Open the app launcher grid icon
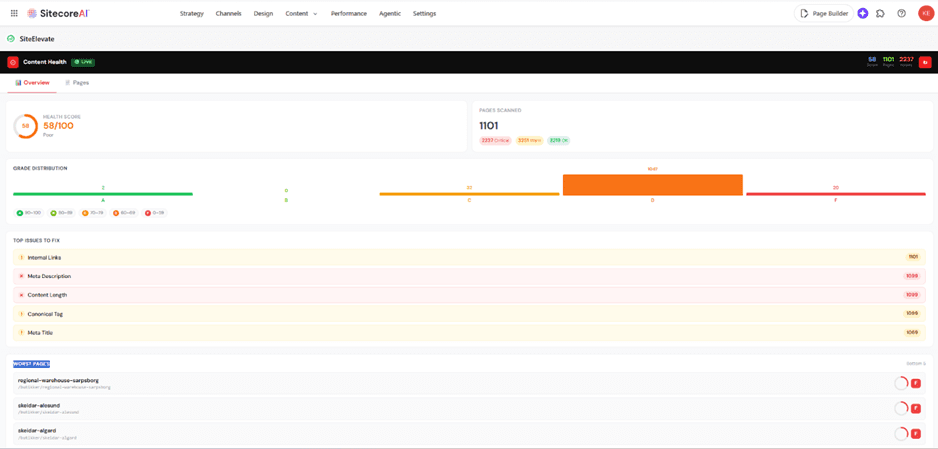938x449 pixels. (14, 13)
